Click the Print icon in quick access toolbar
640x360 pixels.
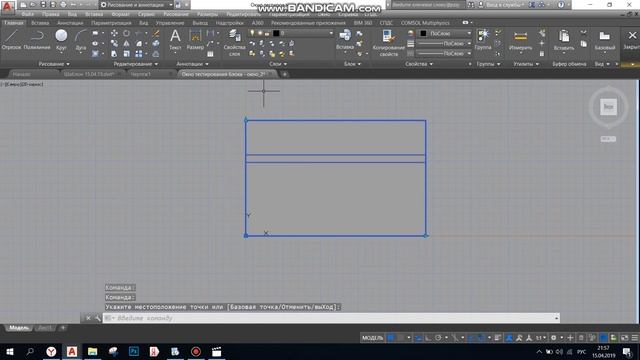(63, 5)
